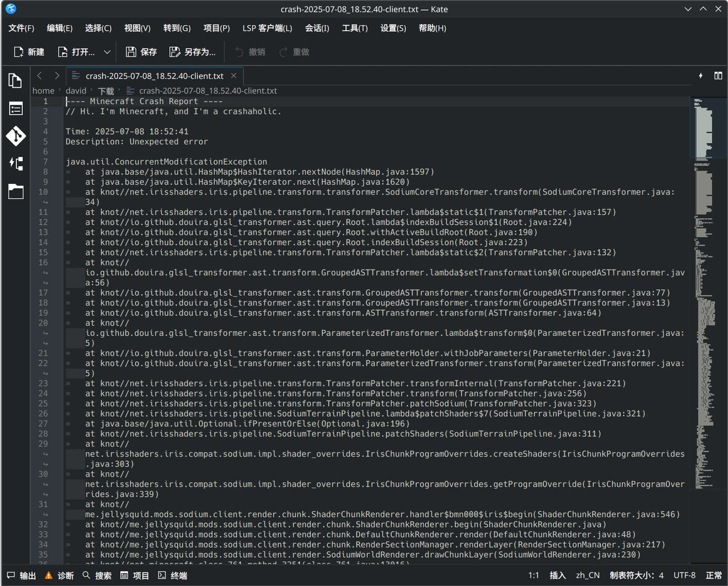This screenshot has width=728, height=586.
Task: Open the 设置(S) menu
Action: (x=393, y=28)
